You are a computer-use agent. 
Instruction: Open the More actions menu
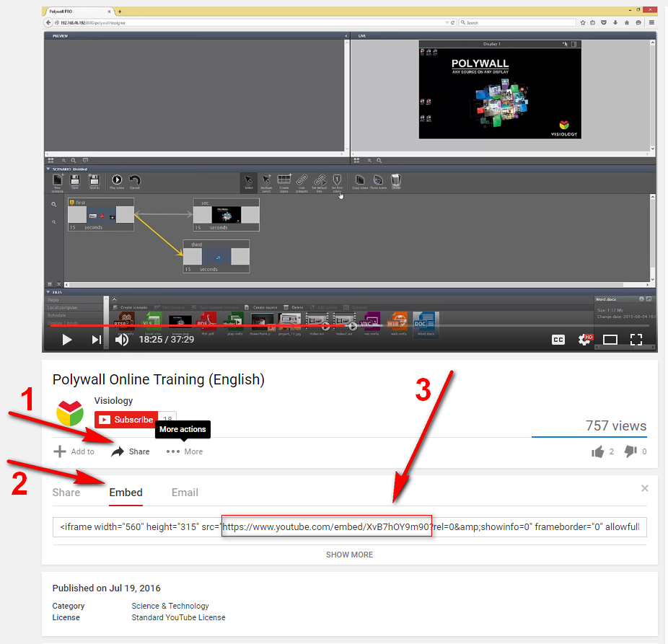click(x=185, y=451)
